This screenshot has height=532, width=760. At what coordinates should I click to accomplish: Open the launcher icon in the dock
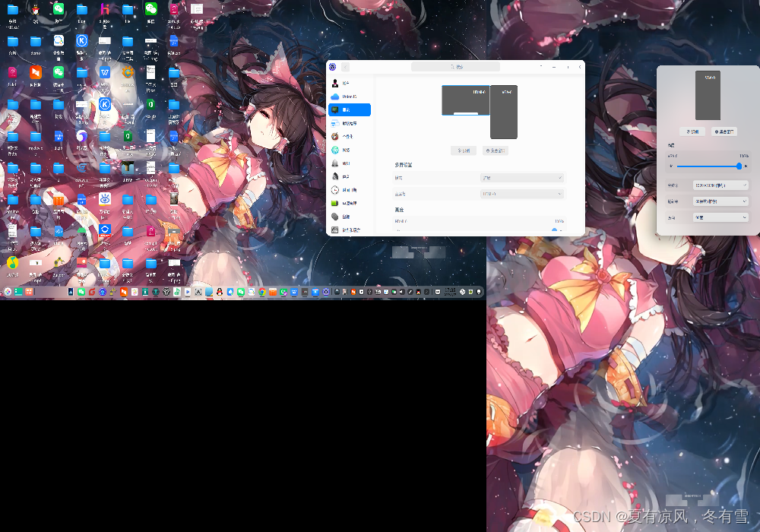[x=8, y=292]
